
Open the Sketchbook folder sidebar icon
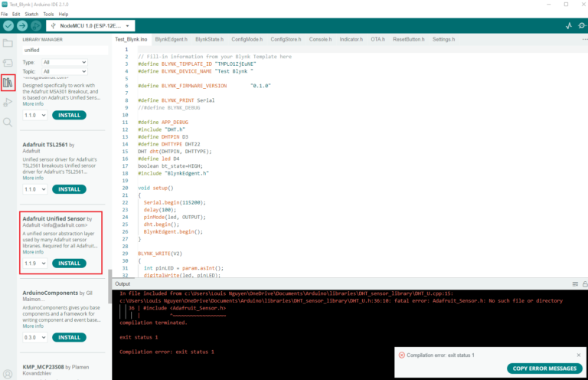[x=8, y=43]
